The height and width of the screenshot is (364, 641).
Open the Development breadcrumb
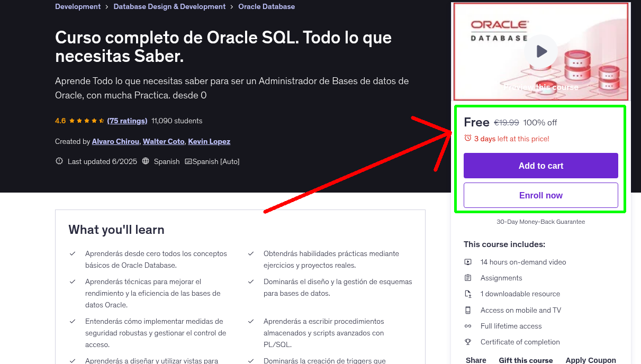(78, 6)
